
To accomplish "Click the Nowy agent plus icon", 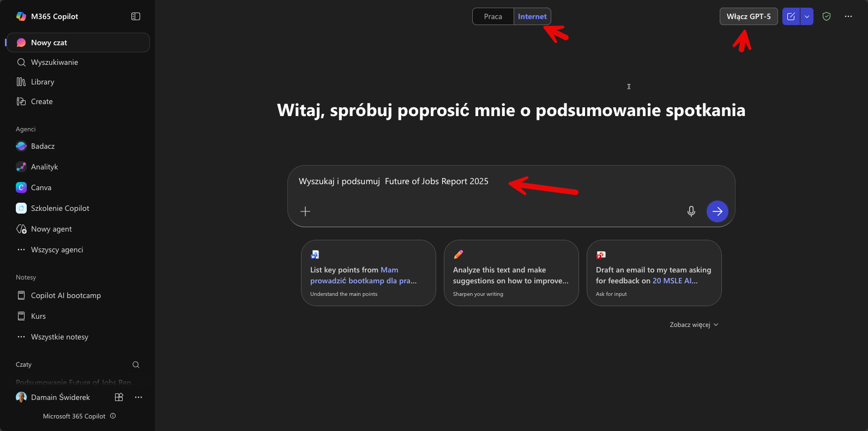I will [x=21, y=229].
